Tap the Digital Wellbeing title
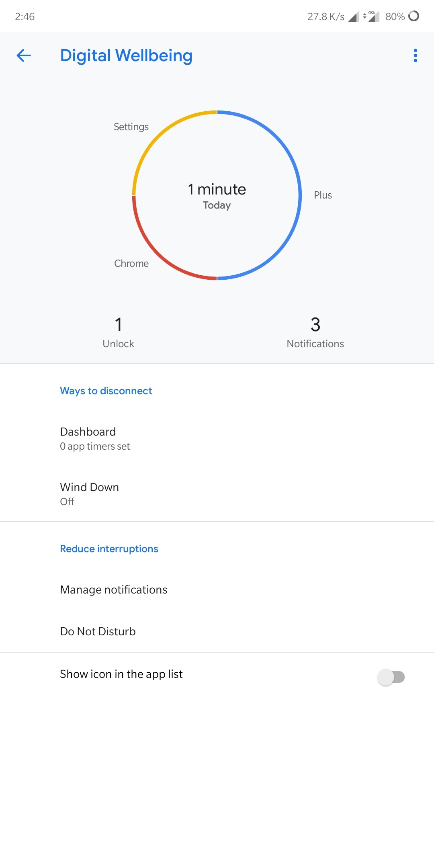Screen dimensions: 434x868 126,55
